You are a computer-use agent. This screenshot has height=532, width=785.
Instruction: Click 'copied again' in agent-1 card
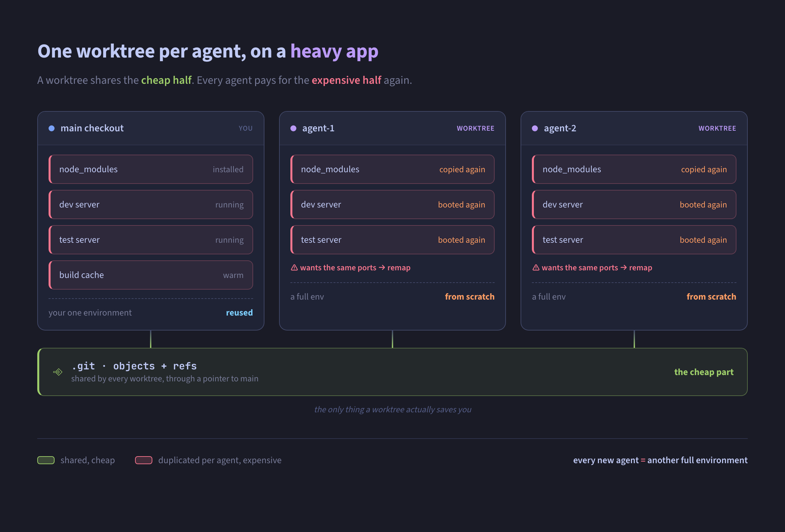pyautogui.click(x=462, y=170)
